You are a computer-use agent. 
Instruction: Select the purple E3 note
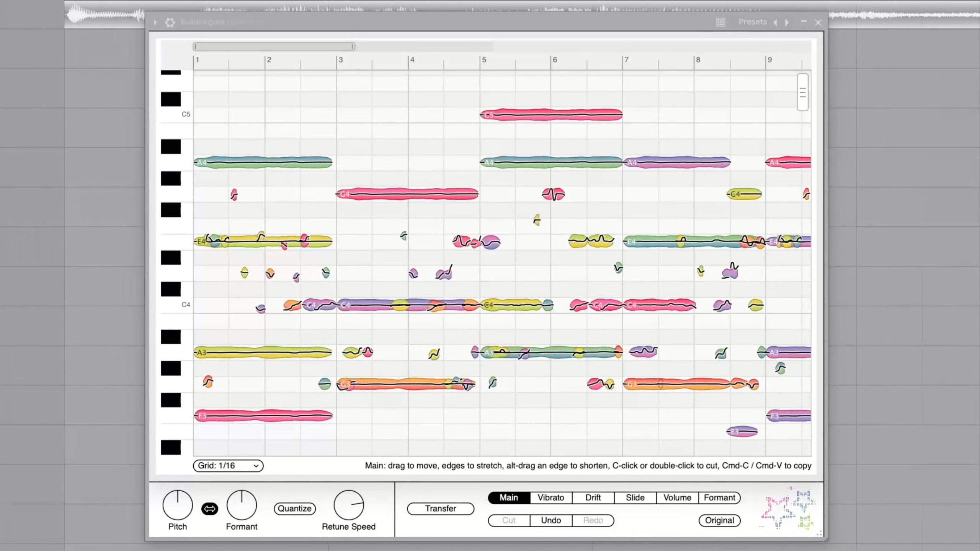[x=742, y=432]
